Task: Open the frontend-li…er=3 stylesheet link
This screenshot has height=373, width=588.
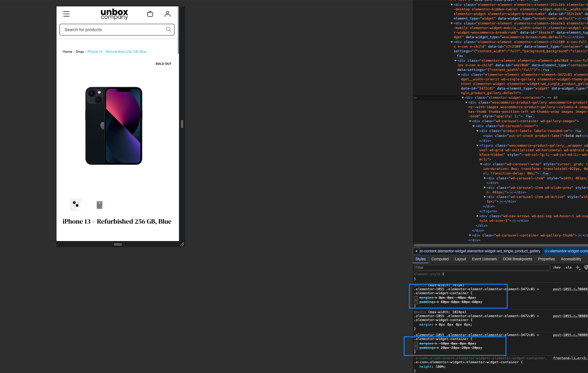Action: pyautogui.click(x=570, y=358)
